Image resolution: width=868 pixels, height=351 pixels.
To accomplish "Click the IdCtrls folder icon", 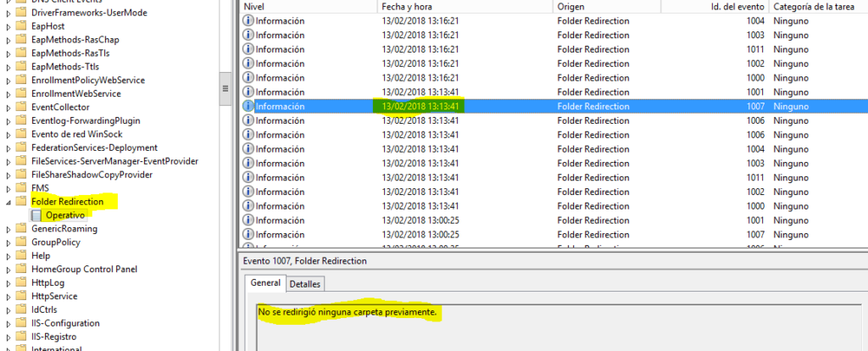I will (x=21, y=309).
